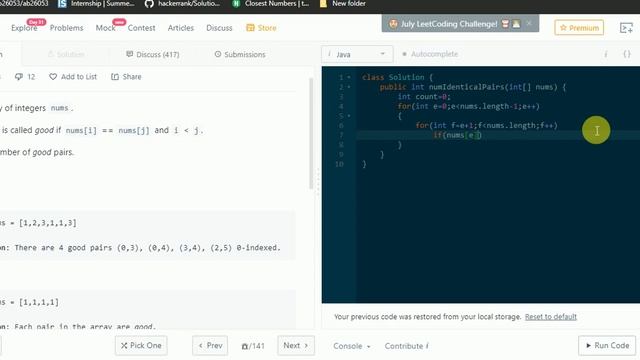The height and width of the screenshot is (360, 640).
Task: Click the Contribute link
Action: [407, 346]
